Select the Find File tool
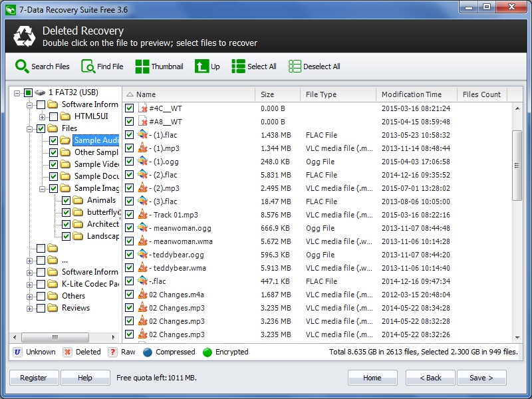 point(102,66)
